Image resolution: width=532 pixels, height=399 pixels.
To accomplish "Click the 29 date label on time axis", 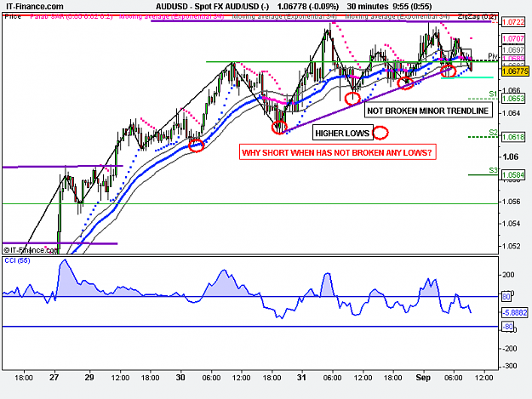I will pyautogui.click(x=89, y=377).
